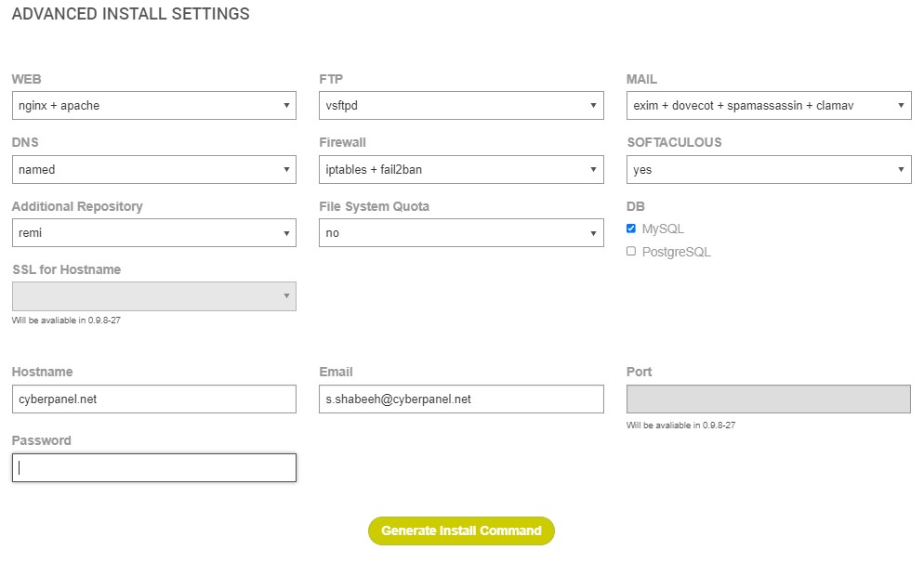The height and width of the screenshot is (563, 924).
Task: Open the DNS named dropdown
Action: click(x=153, y=170)
